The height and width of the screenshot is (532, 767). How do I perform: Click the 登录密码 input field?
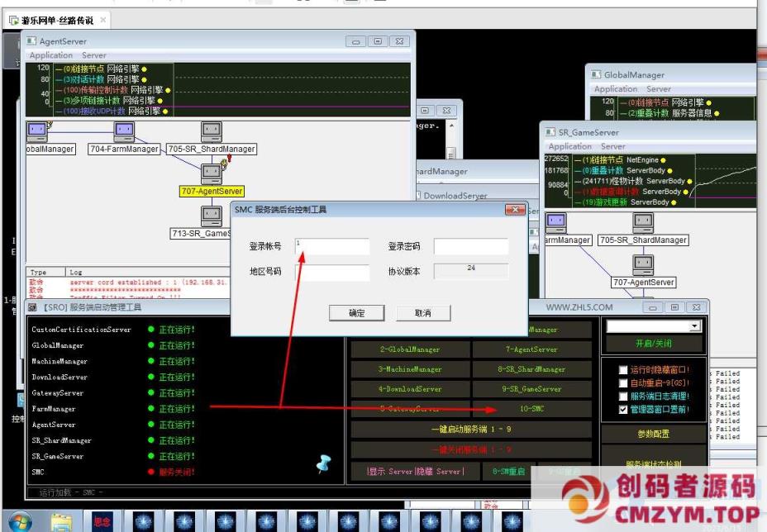470,247
